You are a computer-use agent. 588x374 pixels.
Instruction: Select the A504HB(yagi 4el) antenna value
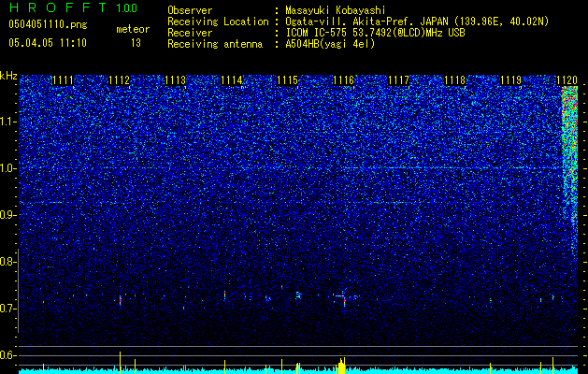[330, 44]
